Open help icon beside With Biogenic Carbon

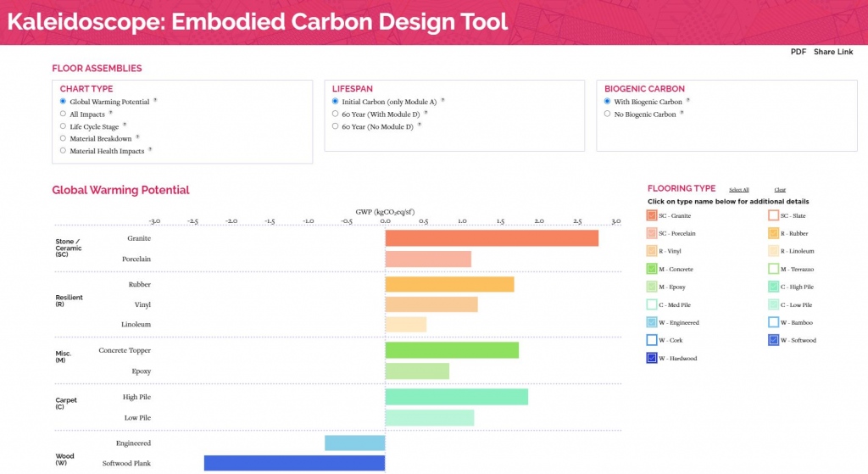coord(688,101)
